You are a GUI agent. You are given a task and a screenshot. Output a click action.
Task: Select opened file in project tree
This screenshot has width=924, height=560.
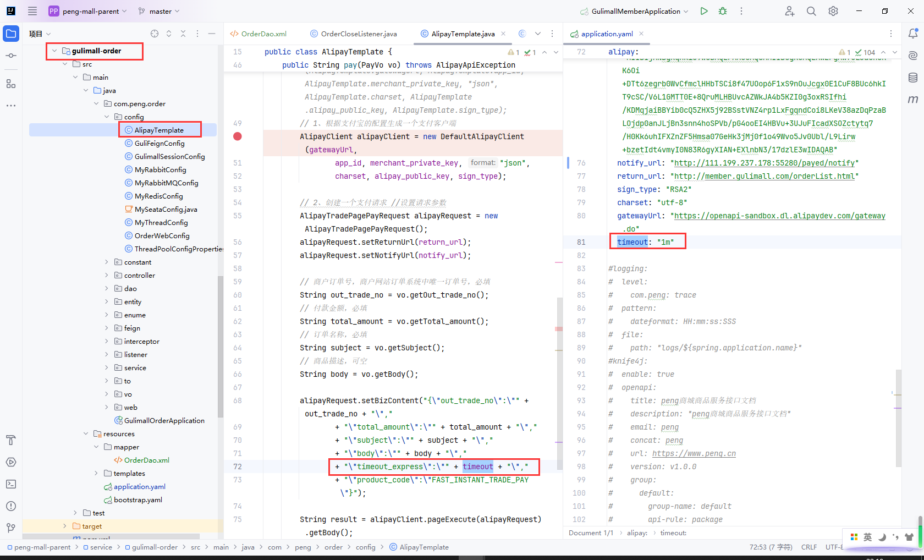[155, 34]
